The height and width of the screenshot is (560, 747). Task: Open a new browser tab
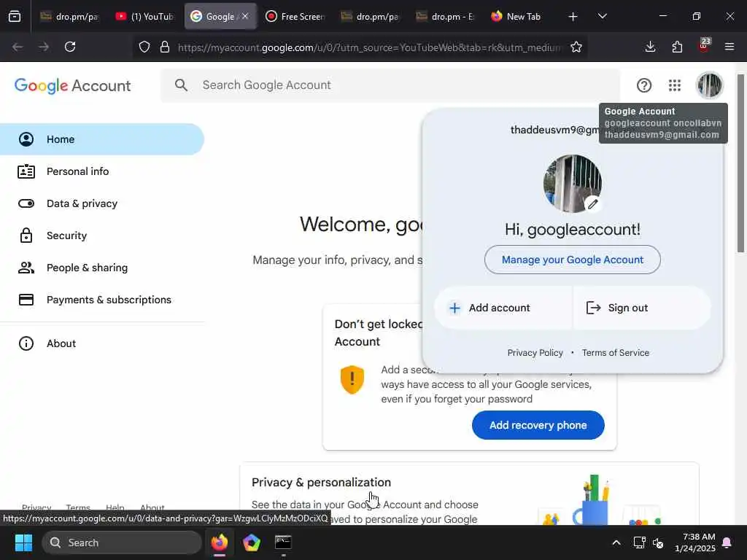[x=573, y=17]
